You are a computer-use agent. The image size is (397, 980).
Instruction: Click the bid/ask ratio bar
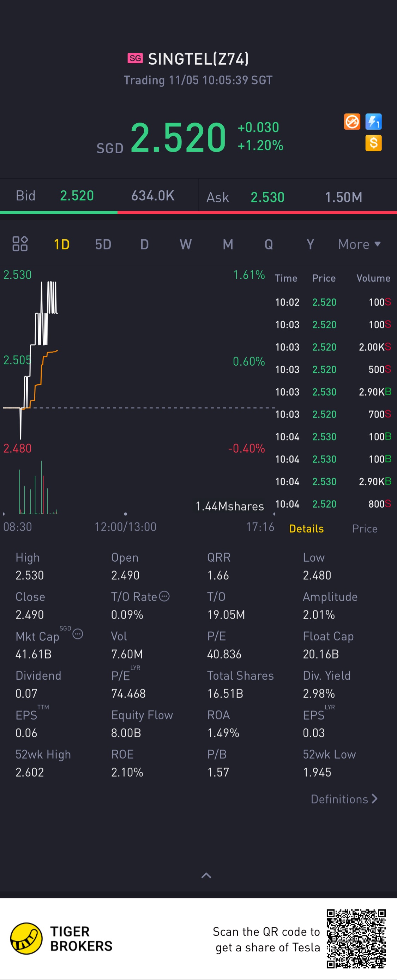tap(198, 212)
